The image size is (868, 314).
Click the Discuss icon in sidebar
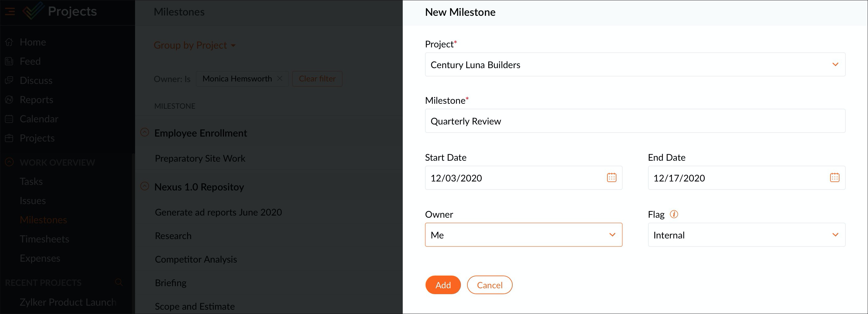click(x=9, y=81)
